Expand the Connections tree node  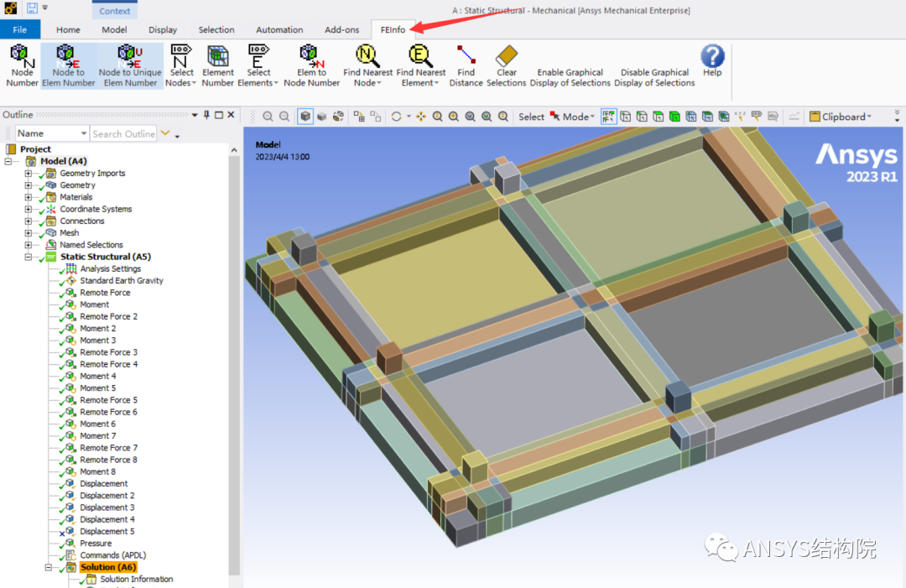(29, 221)
